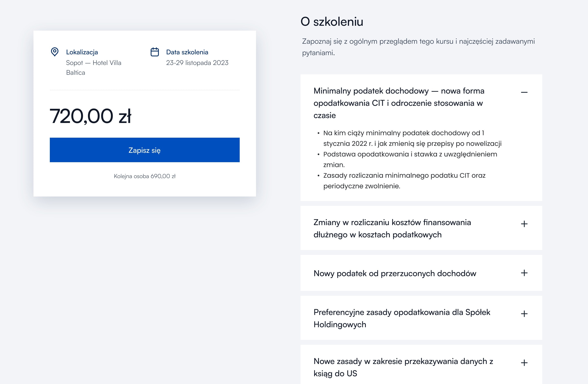Expand Nowe zasady przekazywania danych z ksiąg
Screen dimensions: 588x384
click(x=524, y=363)
